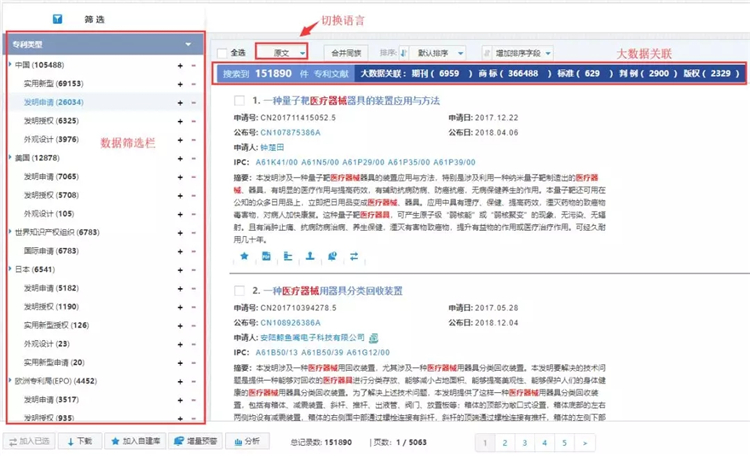Click the plus icon beside 发明申请 (26034)

click(179, 102)
